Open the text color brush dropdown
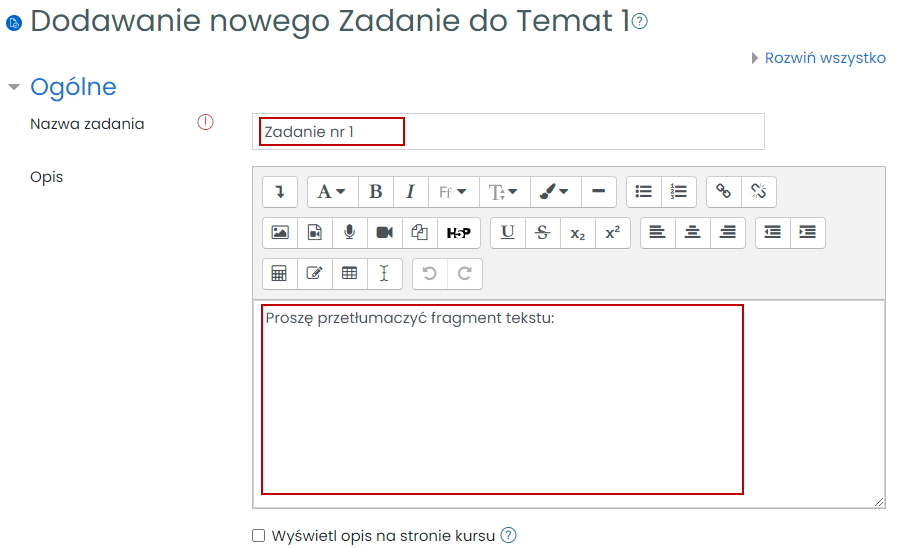The image size is (903, 548). [x=553, y=191]
